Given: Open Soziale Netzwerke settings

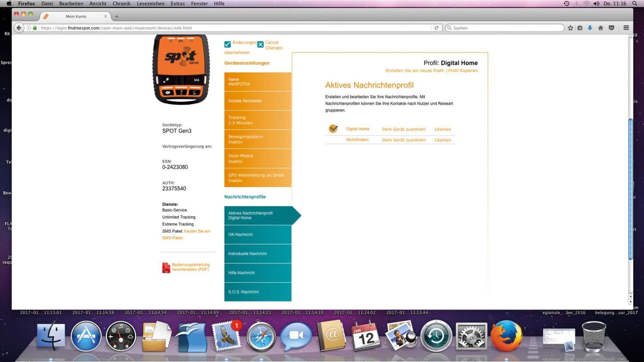Looking at the screenshot, I should pos(258,101).
